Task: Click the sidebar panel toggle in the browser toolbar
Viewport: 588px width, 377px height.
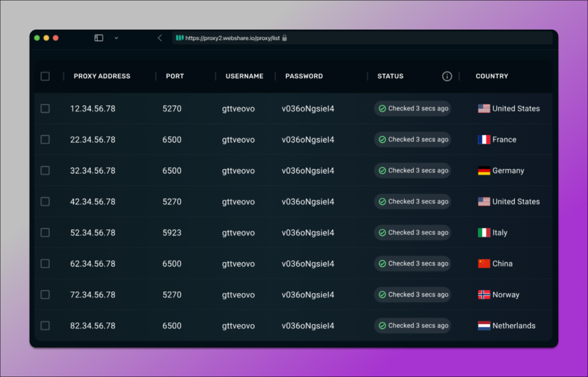Action: tap(98, 37)
